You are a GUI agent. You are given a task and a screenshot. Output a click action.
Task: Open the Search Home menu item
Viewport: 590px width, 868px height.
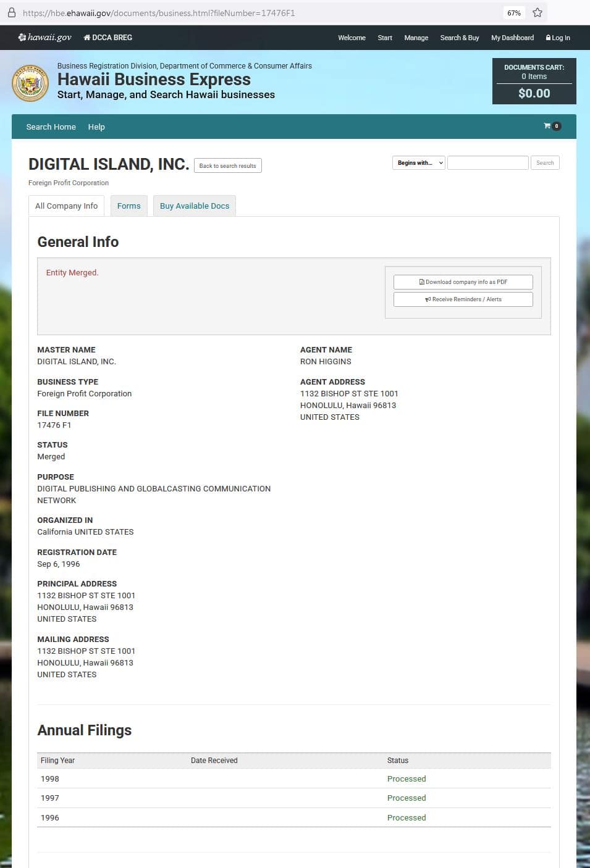tap(51, 127)
